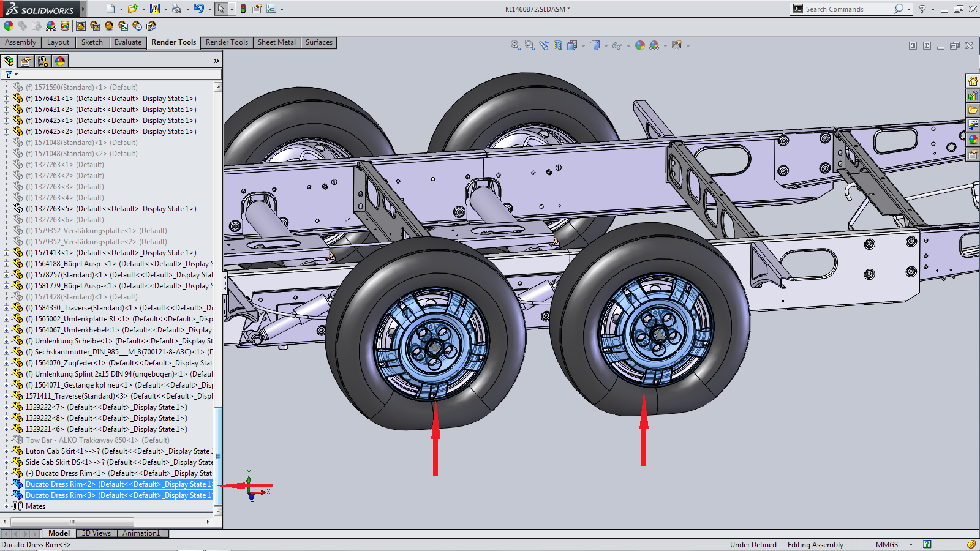Activate the Section View icon
The height and width of the screenshot is (551, 980).
click(558, 46)
